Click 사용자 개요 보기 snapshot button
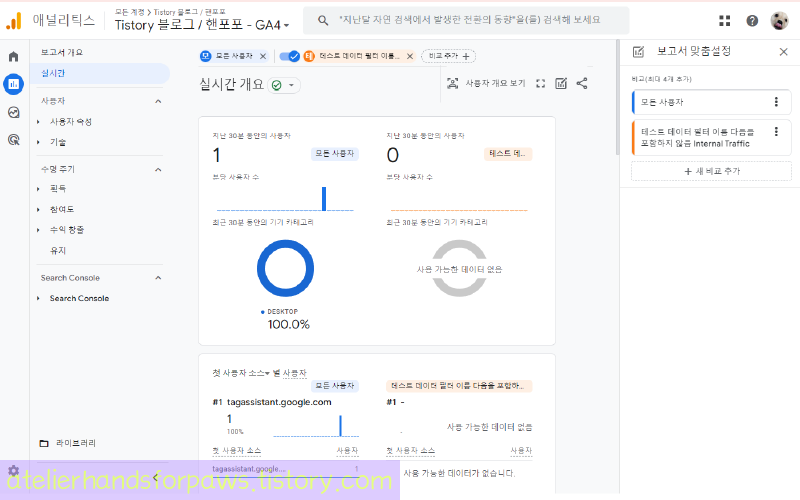800x500 pixels. tap(486, 83)
